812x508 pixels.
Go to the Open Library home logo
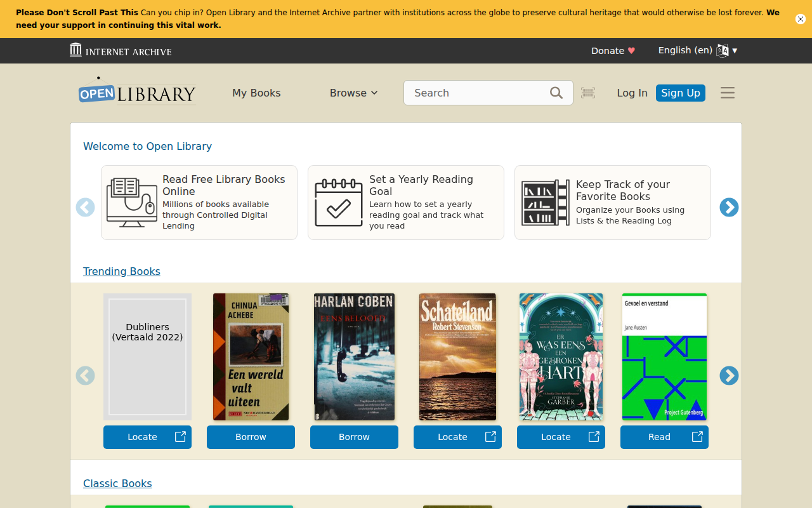[x=137, y=90]
